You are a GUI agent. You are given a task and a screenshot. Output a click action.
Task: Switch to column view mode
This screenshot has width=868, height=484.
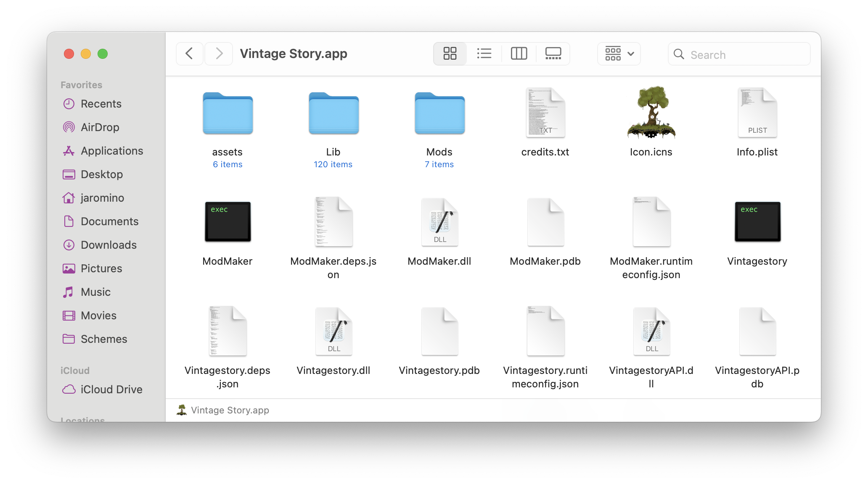[x=519, y=54]
